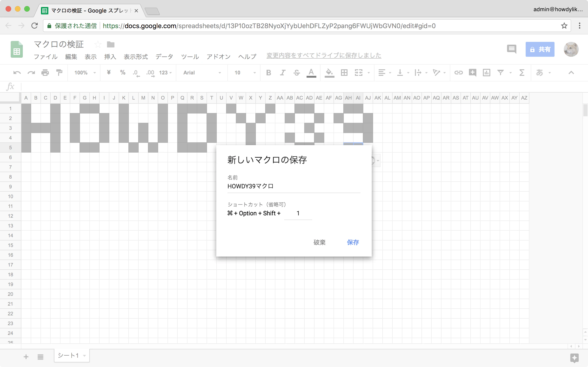Viewport: 588px width, 367px height.
Task: Click the print icon
Action: 45,73
